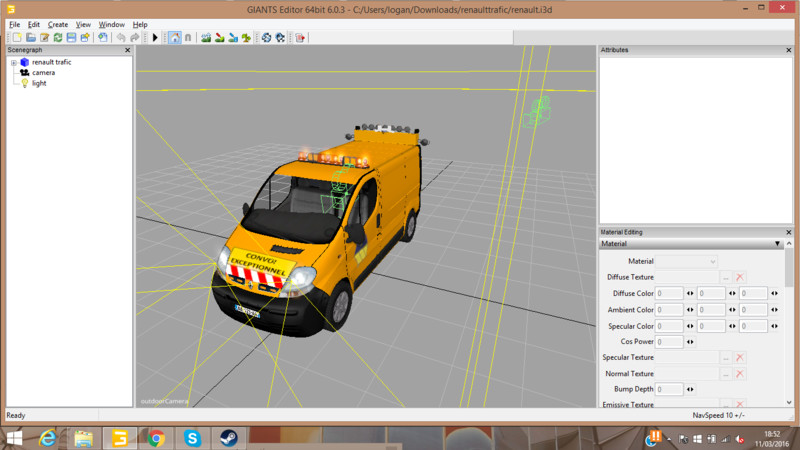Click the New file toolbar icon

[x=16, y=37]
